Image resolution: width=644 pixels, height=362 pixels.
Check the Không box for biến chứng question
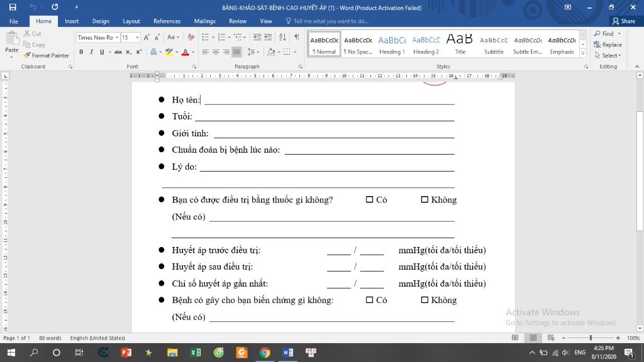coord(425,300)
